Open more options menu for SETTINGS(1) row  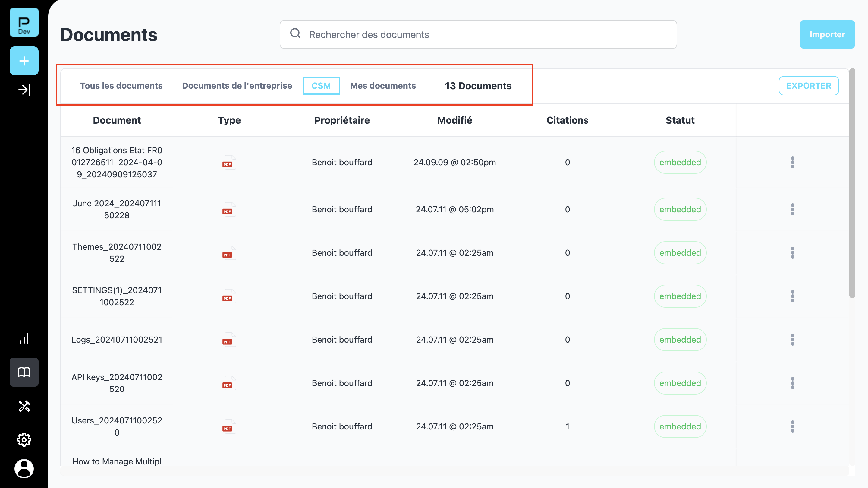pyautogui.click(x=793, y=296)
